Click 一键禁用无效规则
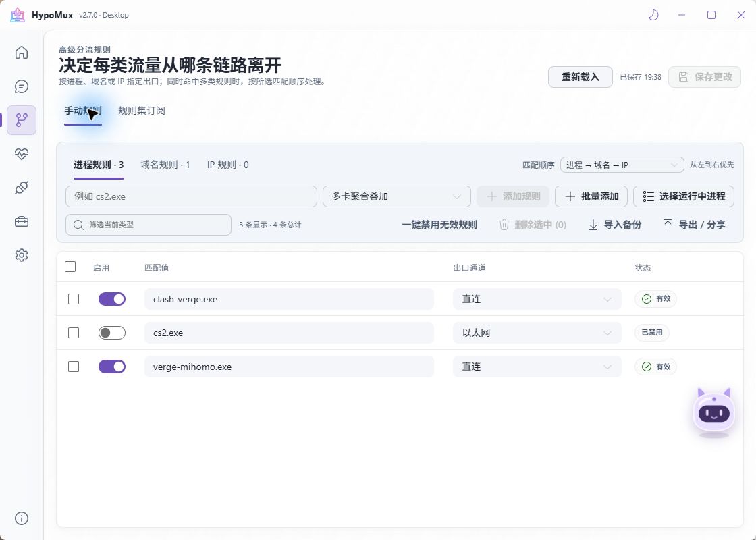Viewport: 756px width, 540px height. 439,225
